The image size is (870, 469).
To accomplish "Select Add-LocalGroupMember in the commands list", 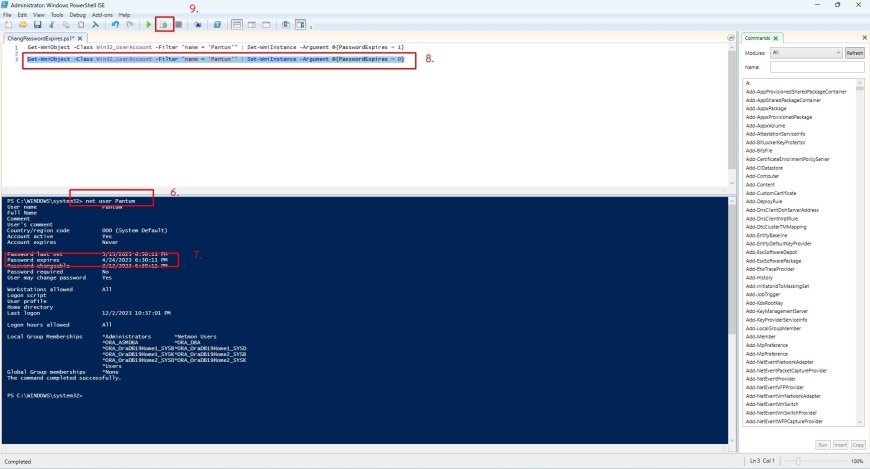I will pos(773,328).
